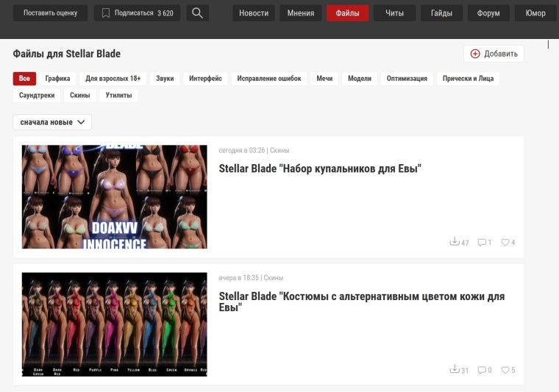Filter files by 'Для взрослых 18+'

[x=113, y=79]
